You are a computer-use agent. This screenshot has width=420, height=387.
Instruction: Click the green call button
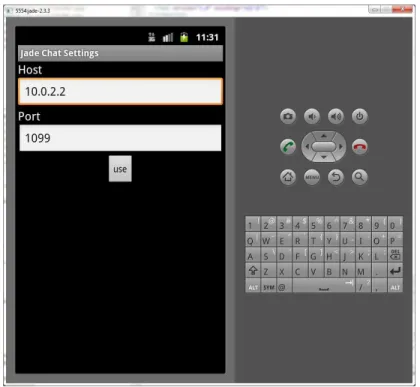[288, 147]
